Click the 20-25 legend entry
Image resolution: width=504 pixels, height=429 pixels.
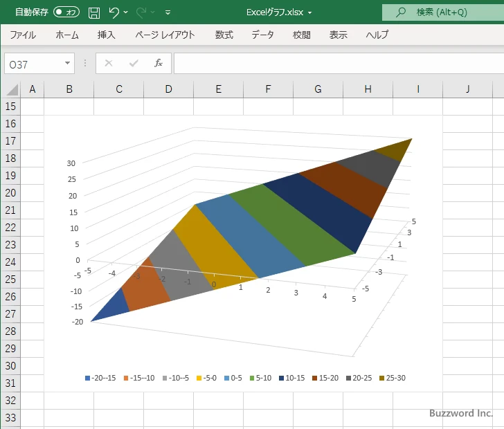coord(359,378)
